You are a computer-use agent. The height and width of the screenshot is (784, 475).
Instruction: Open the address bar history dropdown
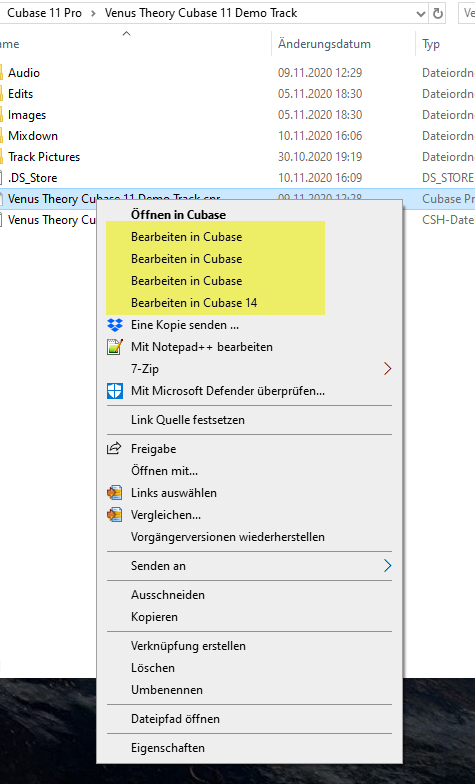click(x=421, y=14)
